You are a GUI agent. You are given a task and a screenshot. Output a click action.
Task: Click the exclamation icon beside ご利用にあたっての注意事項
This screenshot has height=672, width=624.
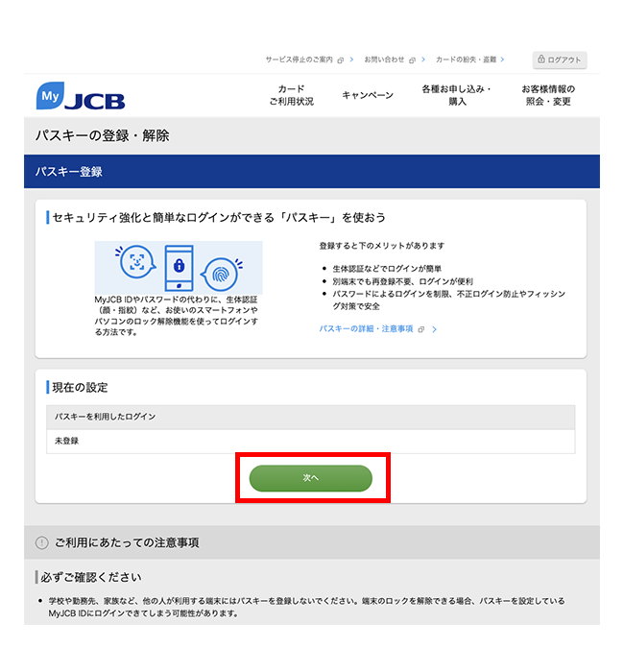pos(41,543)
